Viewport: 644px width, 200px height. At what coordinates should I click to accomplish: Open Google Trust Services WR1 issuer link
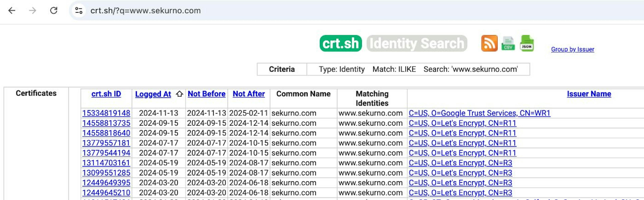[479, 113]
